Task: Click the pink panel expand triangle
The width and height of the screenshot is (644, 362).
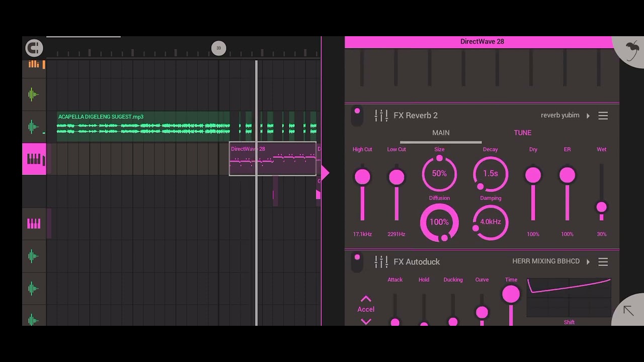Action: point(325,173)
